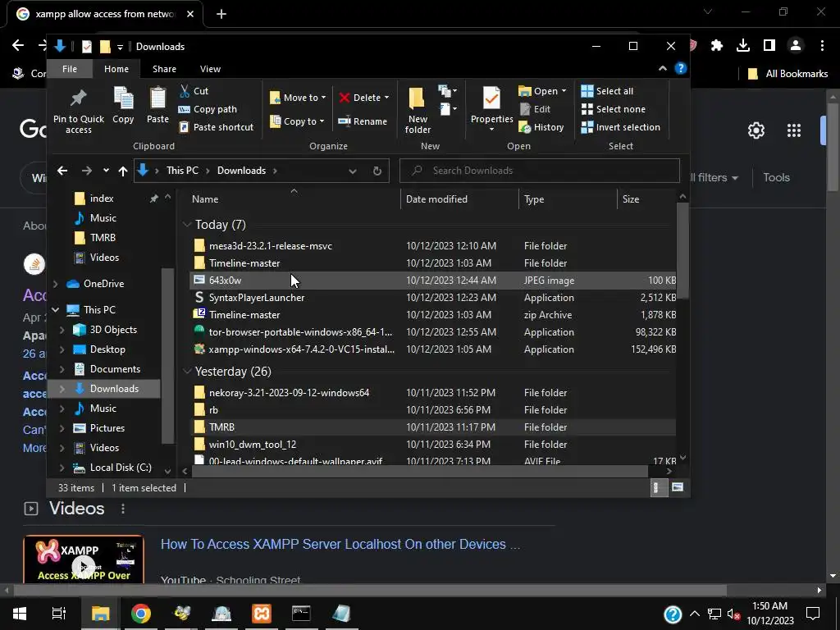Click the XAMPP video thumbnail
Image resolution: width=840 pixels, height=630 pixels.
pos(84,559)
